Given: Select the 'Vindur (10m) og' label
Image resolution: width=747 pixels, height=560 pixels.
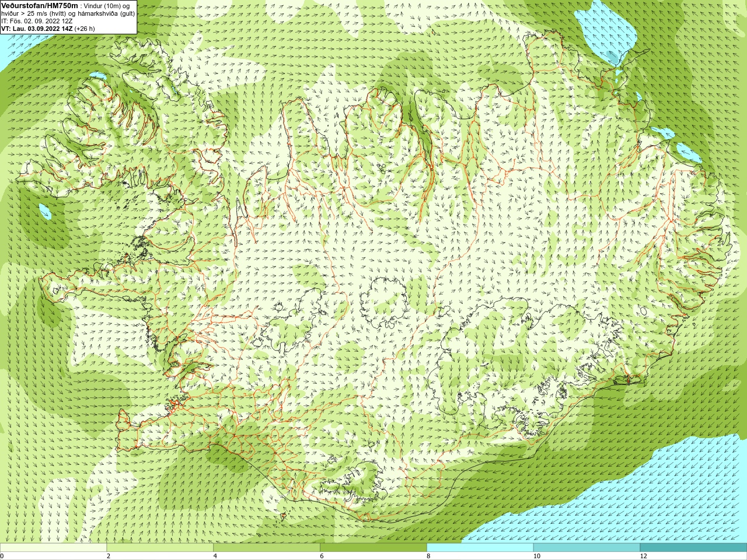Looking at the screenshot, I should pos(107,5).
